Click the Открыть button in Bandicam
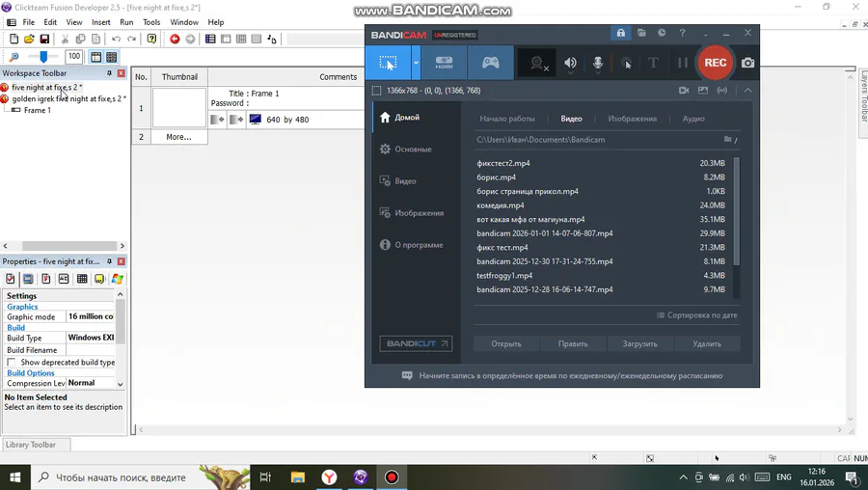Screen dimensions: 868x490 (506, 343)
